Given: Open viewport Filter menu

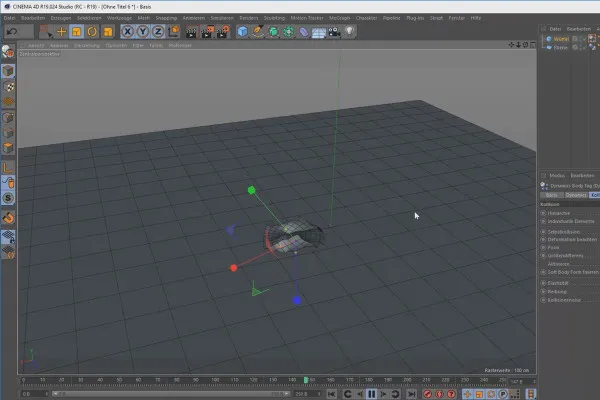Looking at the screenshot, I should [x=138, y=46].
